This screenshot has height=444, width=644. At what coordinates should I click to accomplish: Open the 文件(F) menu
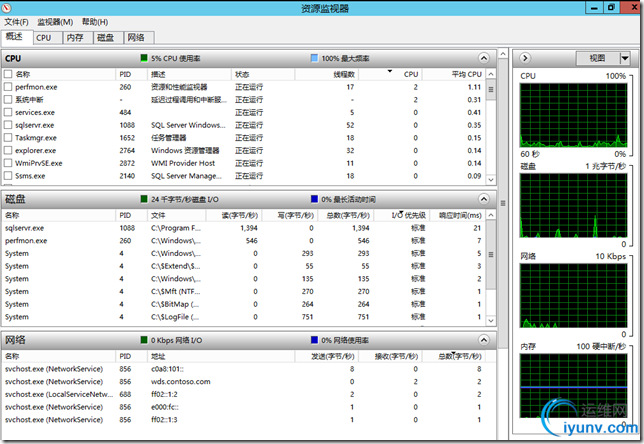(x=16, y=22)
